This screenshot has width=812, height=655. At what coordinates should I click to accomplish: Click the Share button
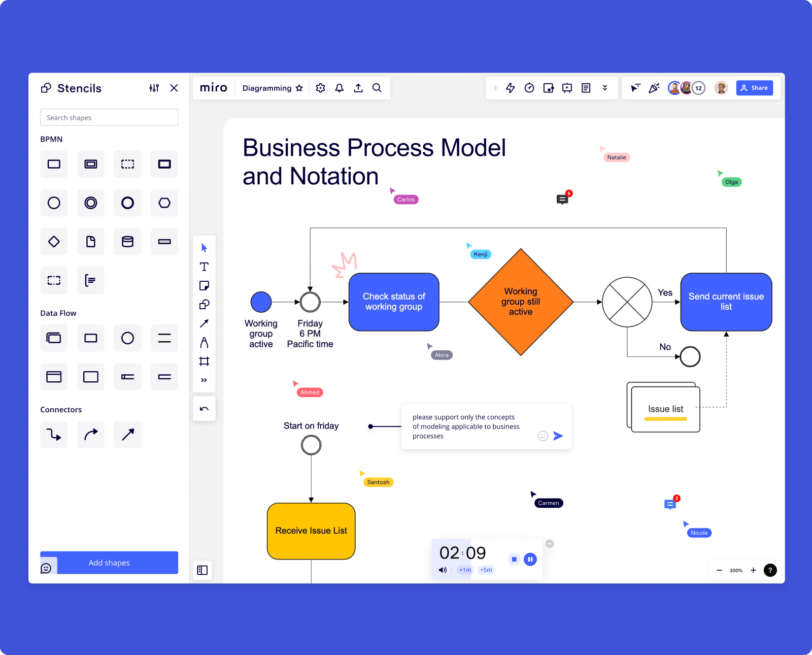click(x=754, y=87)
